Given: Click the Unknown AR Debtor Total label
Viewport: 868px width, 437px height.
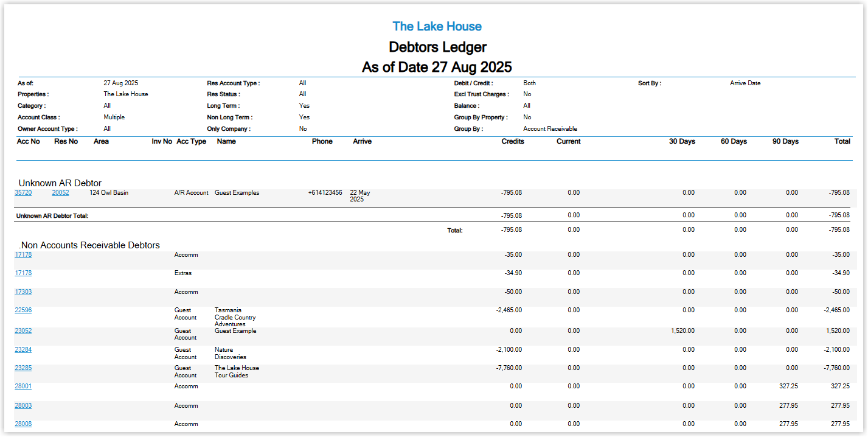Looking at the screenshot, I should tap(53, 215).
